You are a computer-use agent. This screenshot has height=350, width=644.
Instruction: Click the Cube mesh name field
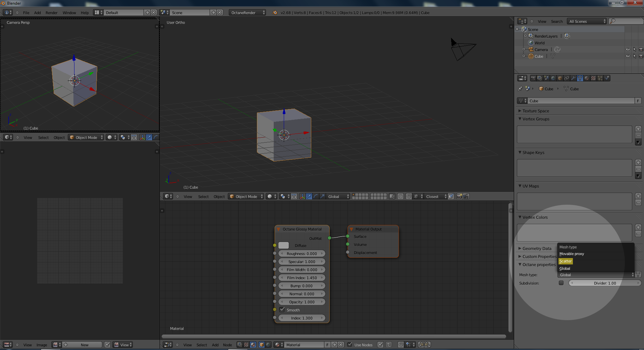pyautogui.click(x=582, y=101)
